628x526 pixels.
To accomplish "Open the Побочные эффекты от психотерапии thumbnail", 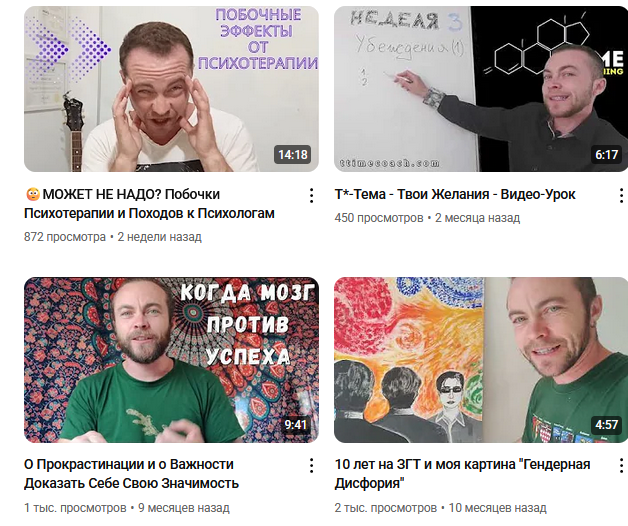I will (x=171, y=89).
